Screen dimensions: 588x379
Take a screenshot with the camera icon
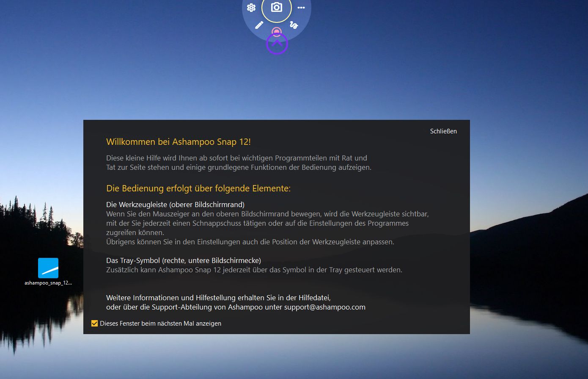point(277,7)
